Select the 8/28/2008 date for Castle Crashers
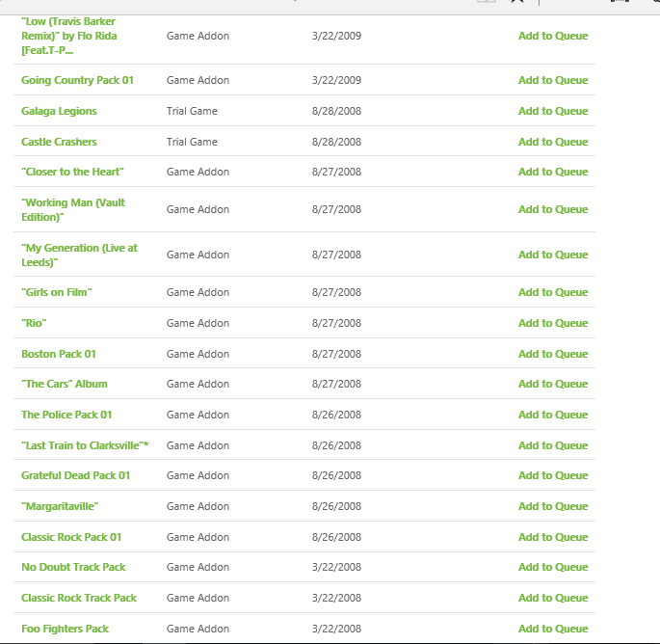660x644 pixels. coord(336,142)
